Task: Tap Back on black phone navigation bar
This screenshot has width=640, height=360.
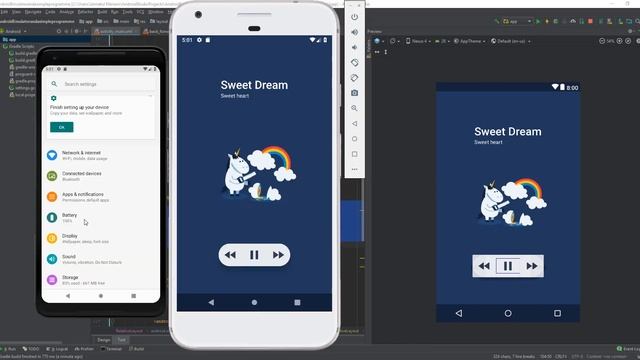Action: coord(68,296)
